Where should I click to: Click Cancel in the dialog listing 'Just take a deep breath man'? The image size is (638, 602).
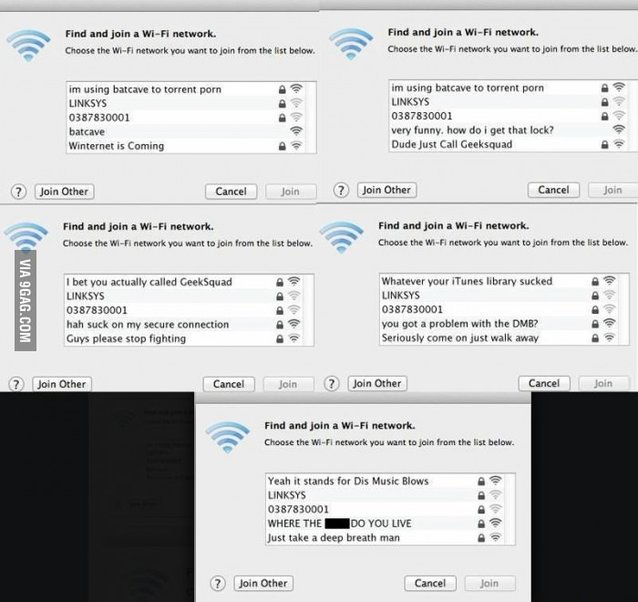[430, 583]
